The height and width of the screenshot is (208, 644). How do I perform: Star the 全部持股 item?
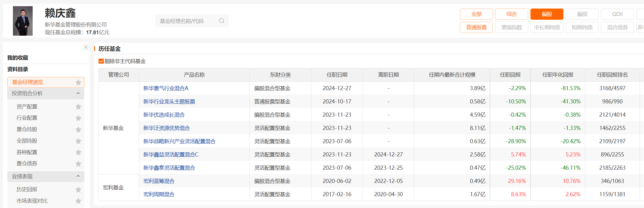(78, 141)
